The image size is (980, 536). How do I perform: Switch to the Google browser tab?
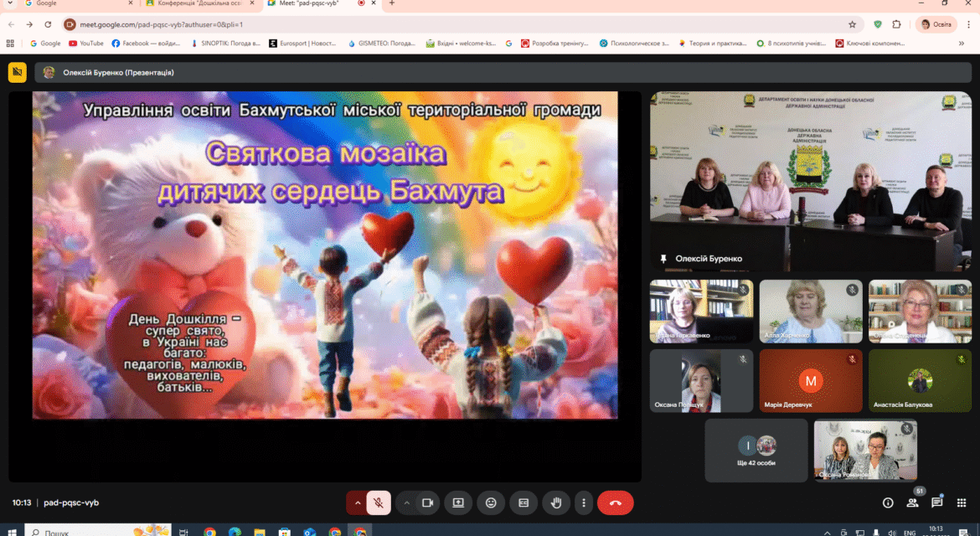tap(78, 3)
